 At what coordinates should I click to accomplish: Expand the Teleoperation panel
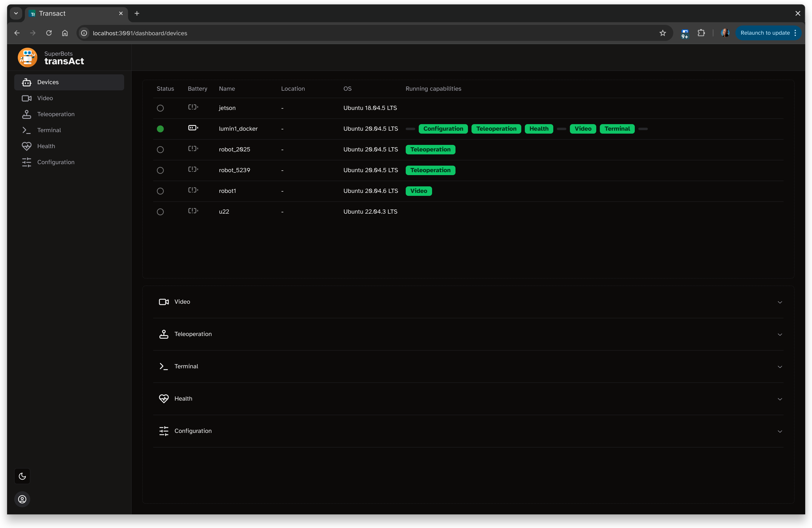[780, 335]
